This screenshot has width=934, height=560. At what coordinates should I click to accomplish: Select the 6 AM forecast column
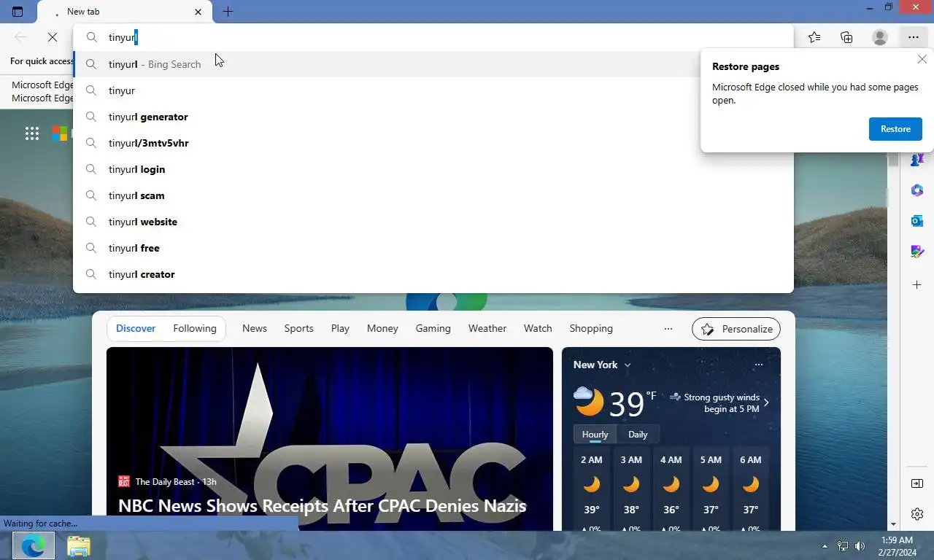tap(751, 490)
